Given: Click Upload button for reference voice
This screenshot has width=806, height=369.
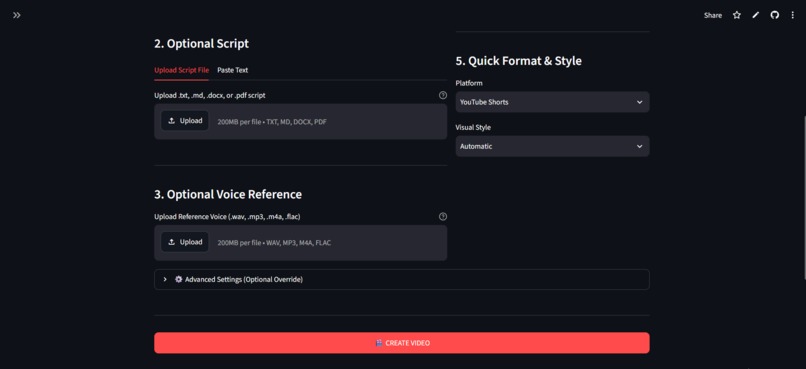Looking at the screenshot, I should 185,242.
